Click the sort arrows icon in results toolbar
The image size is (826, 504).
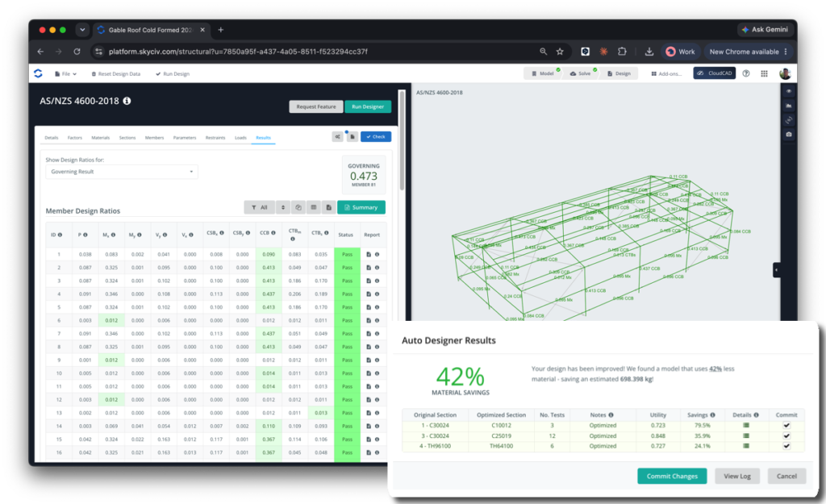pos(283,207)
